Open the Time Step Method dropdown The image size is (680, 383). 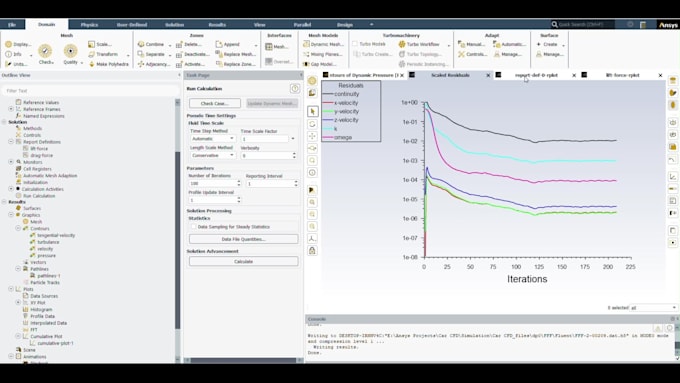(x=212, y=139)
